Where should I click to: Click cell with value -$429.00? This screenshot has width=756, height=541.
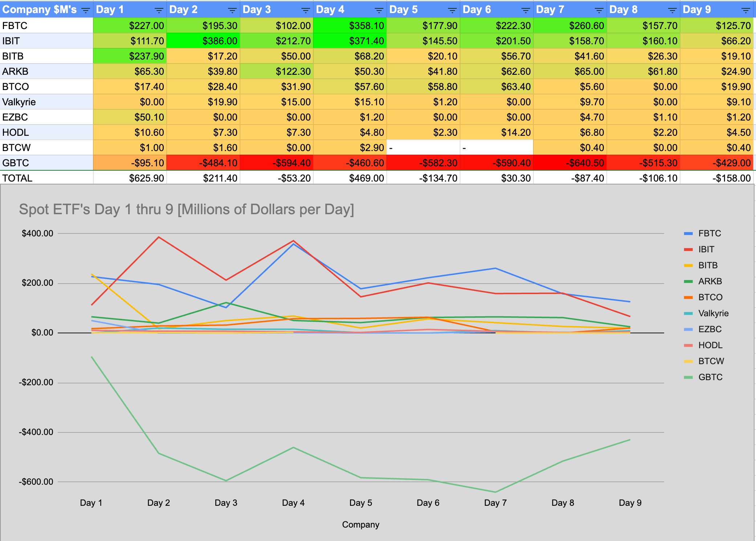(x=716, y=163)
